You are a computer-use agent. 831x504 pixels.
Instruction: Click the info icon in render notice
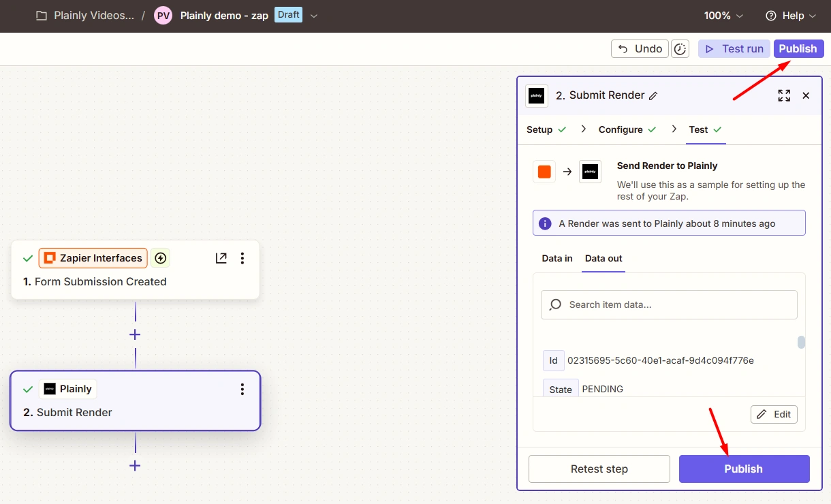[545, 223]
